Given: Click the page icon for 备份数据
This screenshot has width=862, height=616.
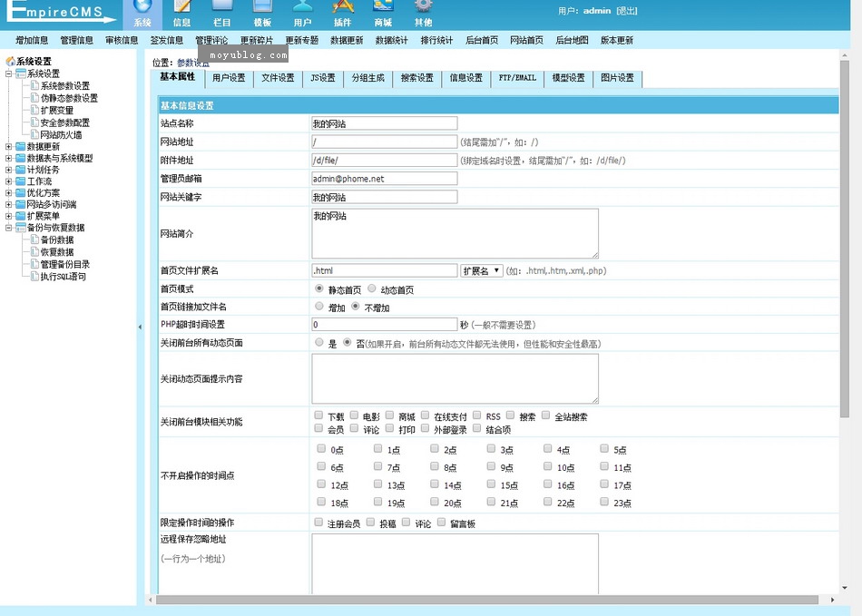Looking at the screenshot, I should pos(34,239).
